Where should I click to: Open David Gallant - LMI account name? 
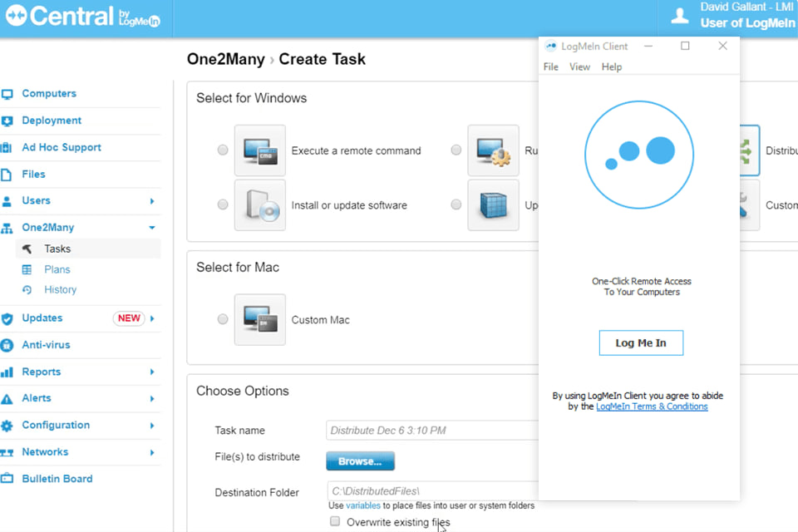tap(747, 7)
